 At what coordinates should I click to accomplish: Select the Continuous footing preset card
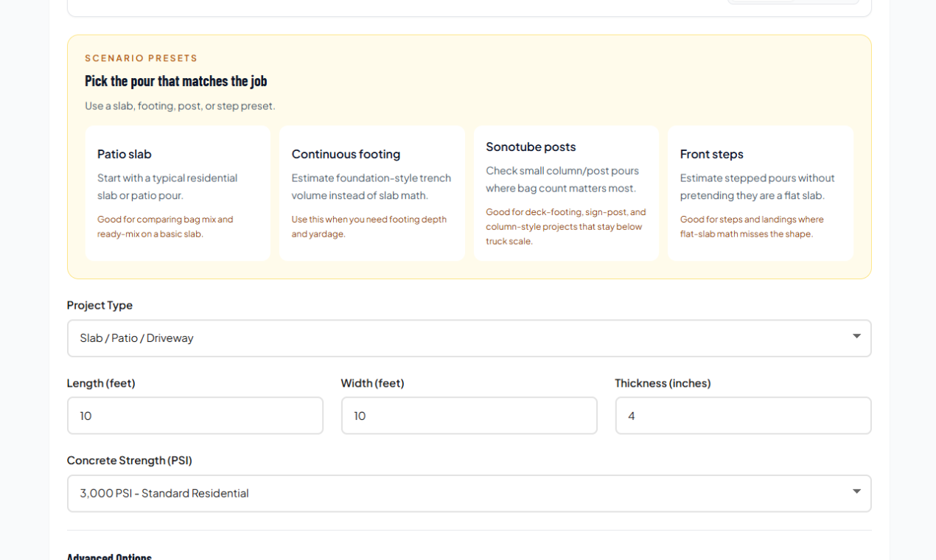[x=371, y=192]
